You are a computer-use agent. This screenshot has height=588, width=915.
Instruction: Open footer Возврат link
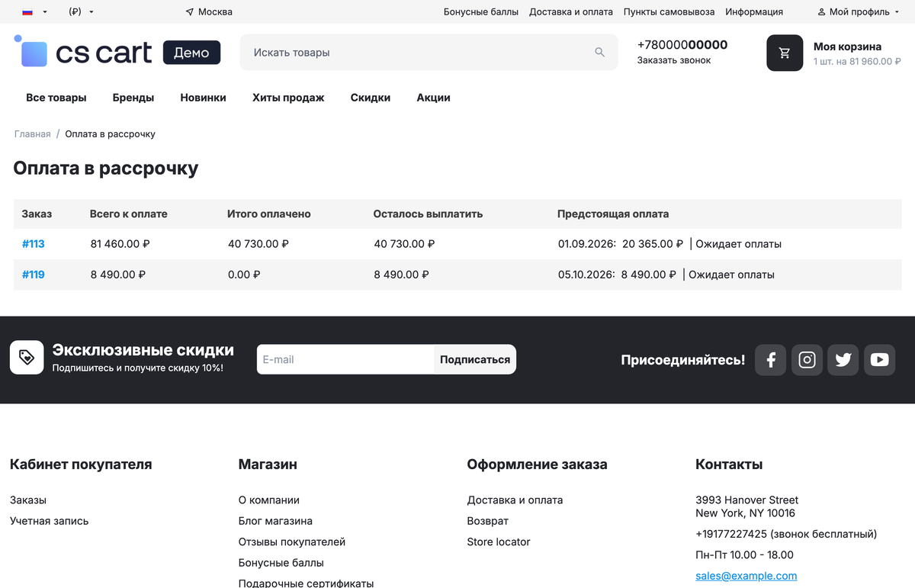[487, 521]
